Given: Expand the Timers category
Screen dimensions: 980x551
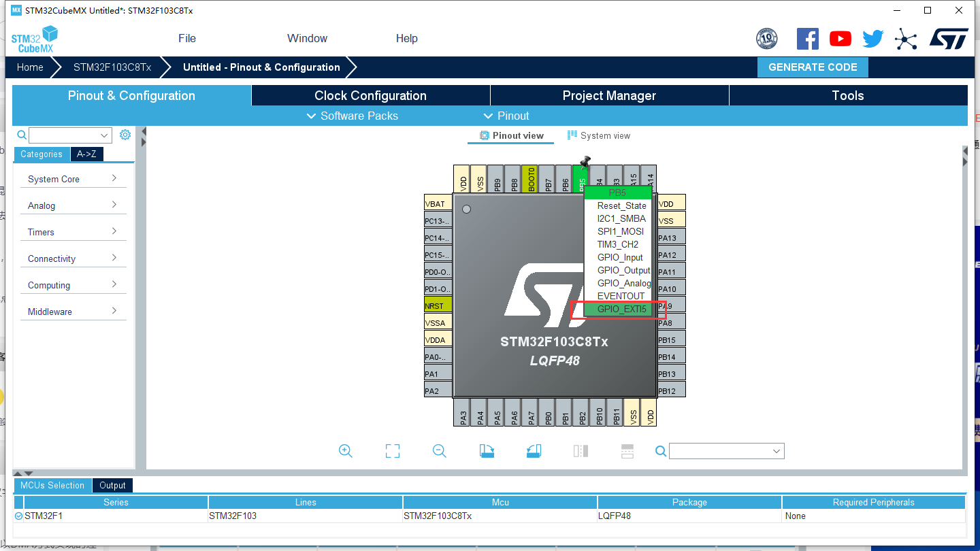Looking at the screenshot, I should [73, 232].
